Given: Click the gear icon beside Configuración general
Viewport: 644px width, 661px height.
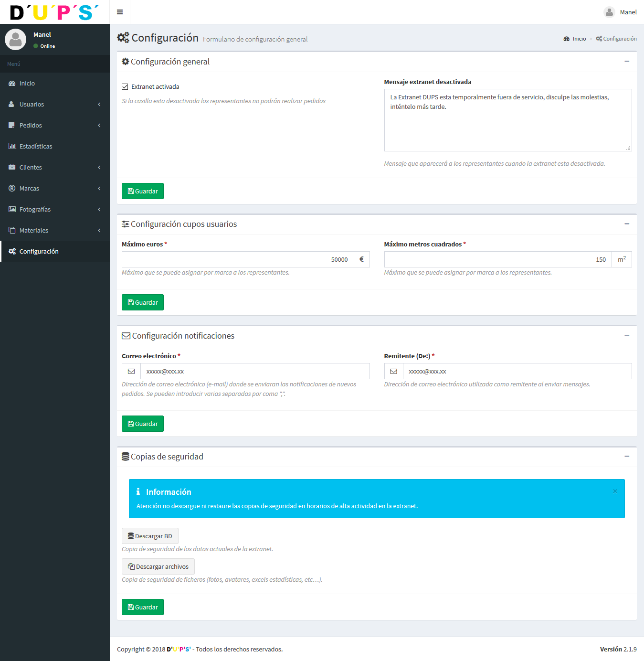Looking at the screenshot, I should click(126, 62).
